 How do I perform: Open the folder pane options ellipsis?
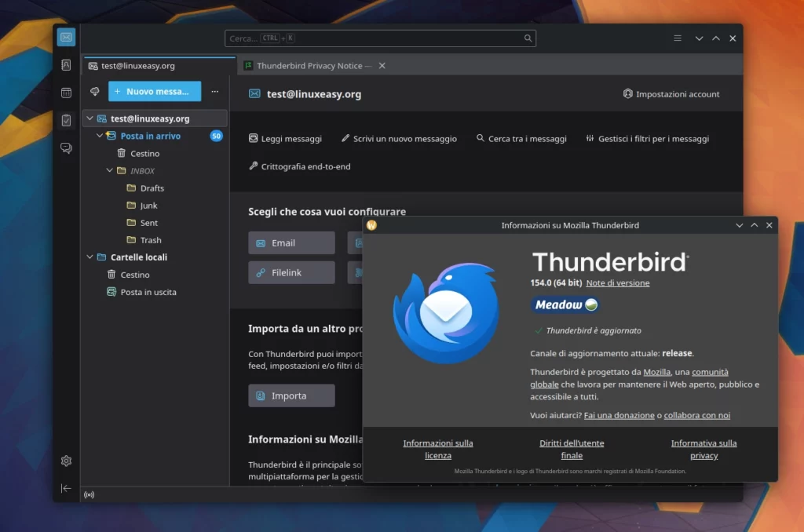click(x=215, y=91)
